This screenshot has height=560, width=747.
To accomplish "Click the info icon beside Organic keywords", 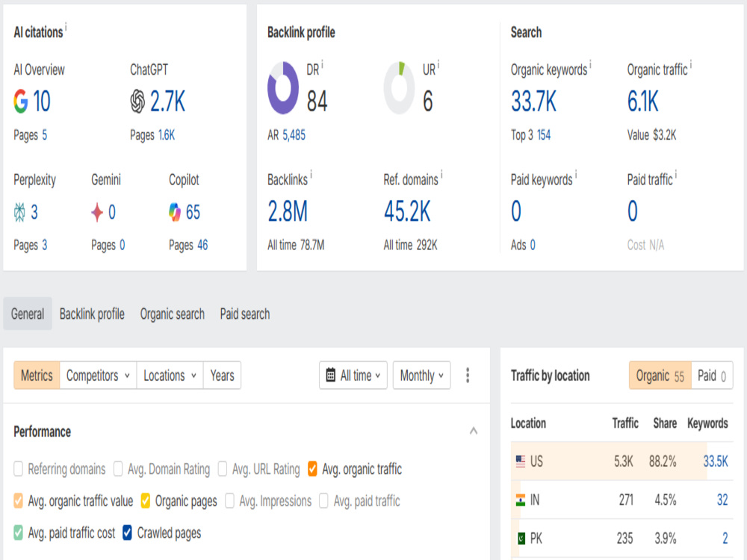I will 591,63.
